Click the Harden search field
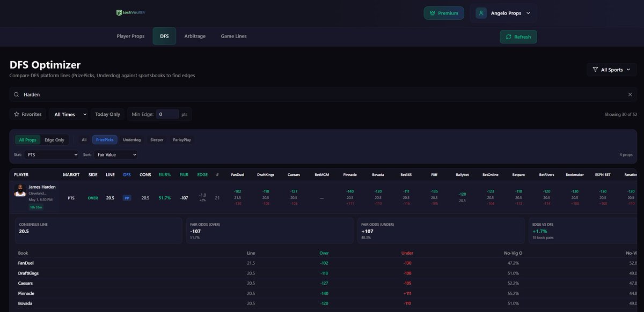Screen dimensions: 644x312 323,94
